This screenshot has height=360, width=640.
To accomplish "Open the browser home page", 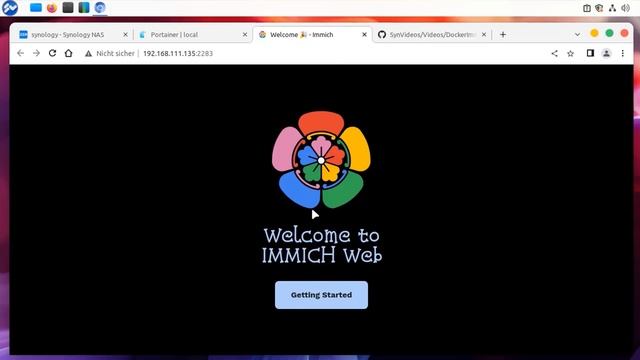I will pos(69,53).
